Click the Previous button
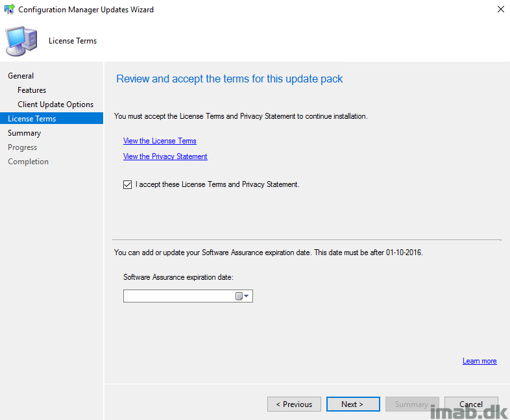The height and width of the screenshot is (420, 510). 294,404
